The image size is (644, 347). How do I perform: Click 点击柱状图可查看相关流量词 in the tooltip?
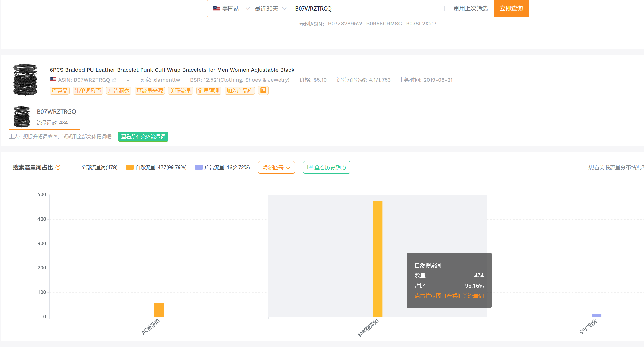point(449,296)
